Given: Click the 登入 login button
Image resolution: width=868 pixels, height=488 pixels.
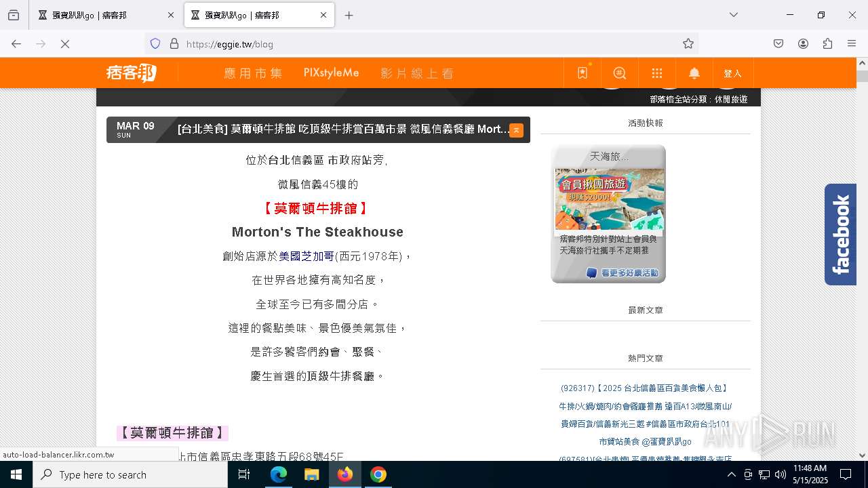Looking at the screenshot, I should pyautogui.click(x=733, y=73).
